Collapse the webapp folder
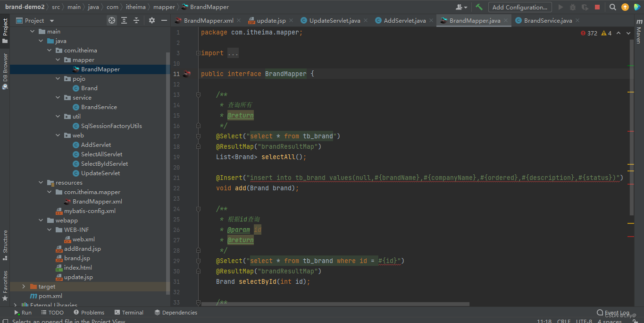 pyautogui.click(x=42, y=221)
